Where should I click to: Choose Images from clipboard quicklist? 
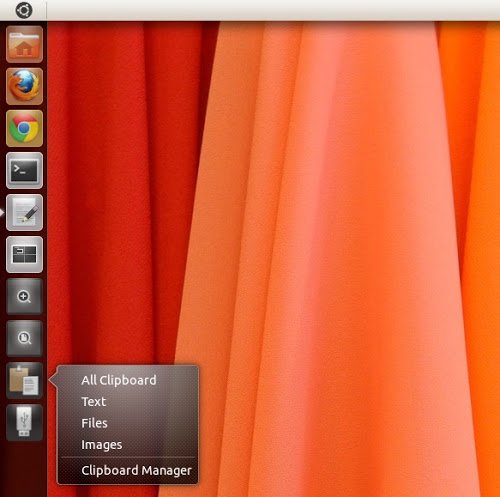point(102,445)
